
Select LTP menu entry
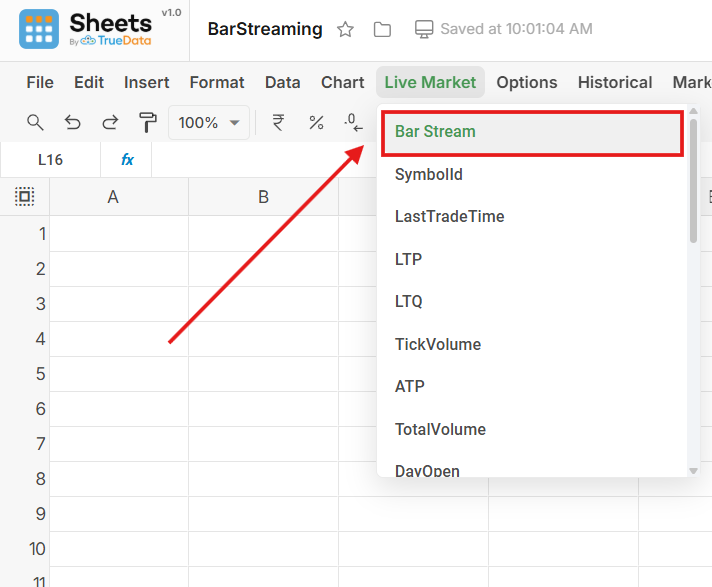532,259
